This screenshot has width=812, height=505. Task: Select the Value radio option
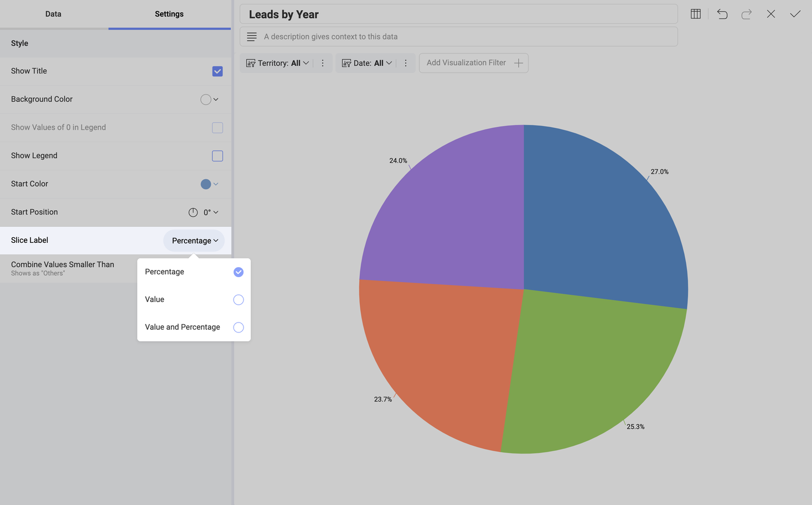click(239, 300)
